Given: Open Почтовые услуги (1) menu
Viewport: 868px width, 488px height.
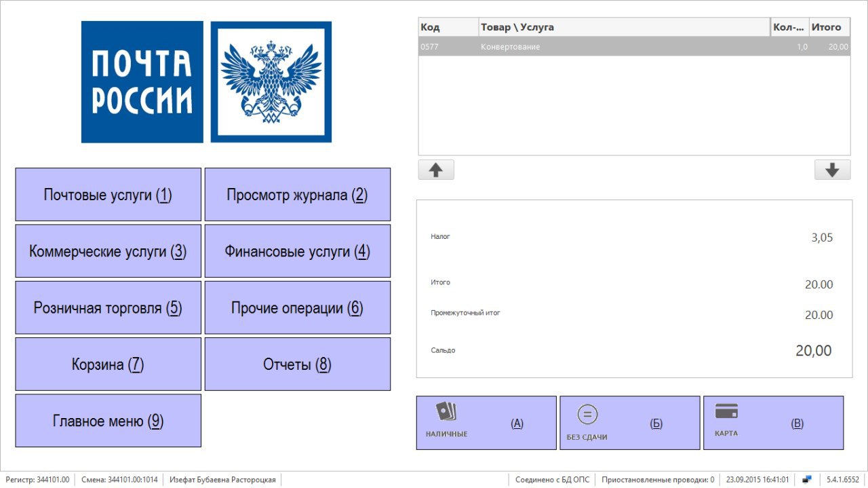Looking at the screenshot, I should 108,195.
